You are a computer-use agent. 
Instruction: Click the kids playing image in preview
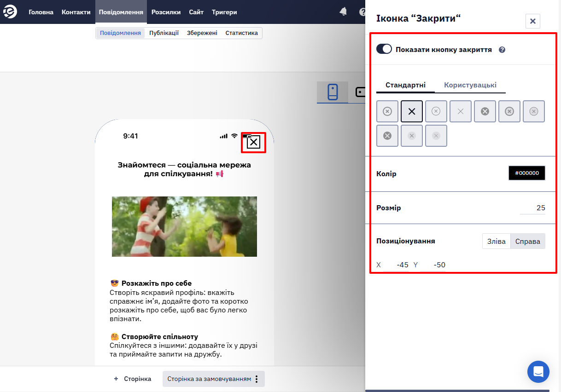pyautogui.click(x=184, y=226)
